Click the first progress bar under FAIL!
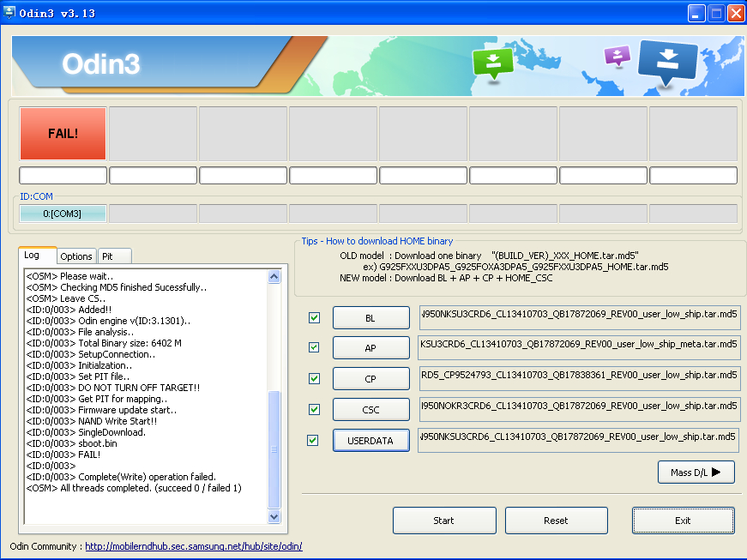The image size is (747, 560). [63, 175]
